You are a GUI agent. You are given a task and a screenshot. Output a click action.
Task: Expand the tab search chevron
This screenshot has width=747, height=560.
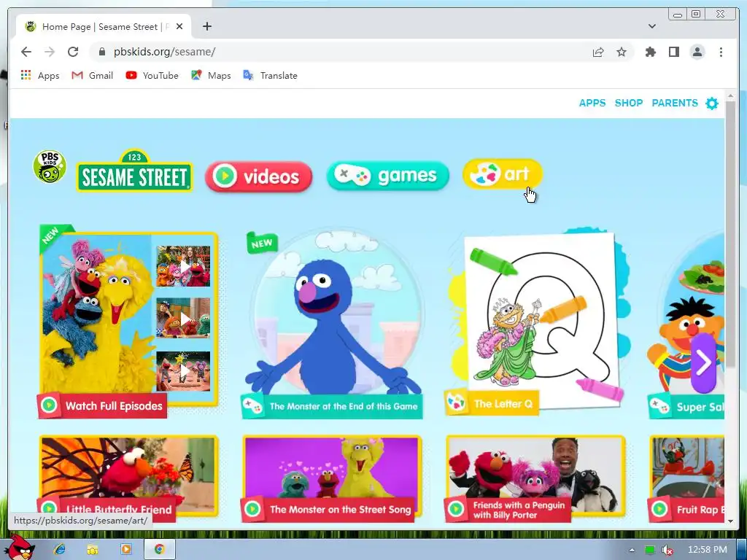coord(651,26)
